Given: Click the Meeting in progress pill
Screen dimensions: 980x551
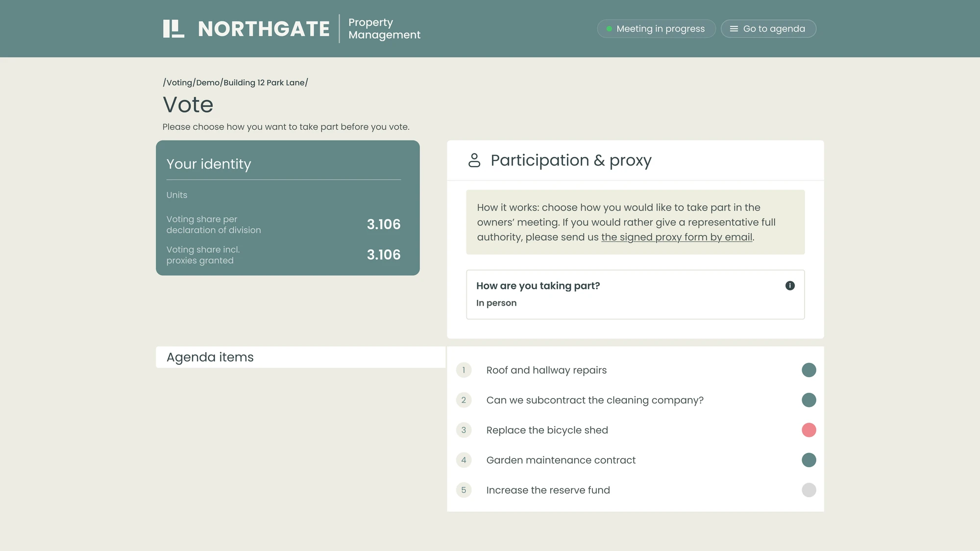Looking at the screenshot, I should pos(656,29).
